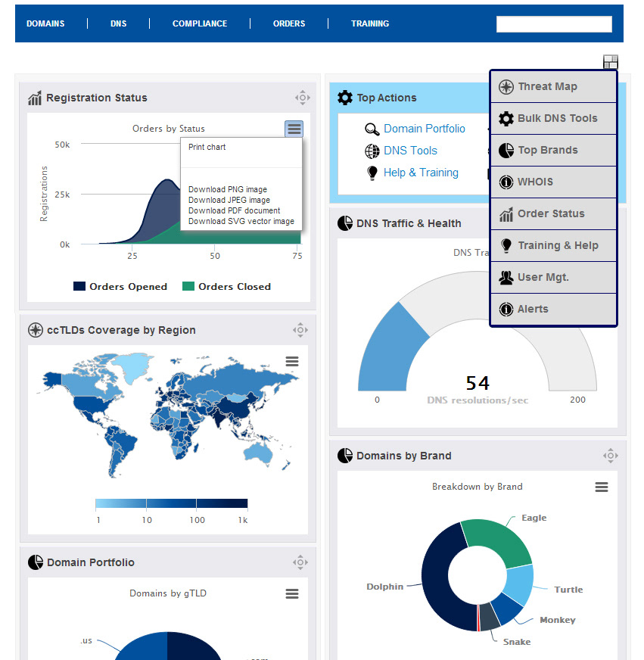Image resolution: width=644 pixels, height=660 pixels.
Task: Choose Download PDF document option
Action: pyautogui.click(x=234, y=210)
